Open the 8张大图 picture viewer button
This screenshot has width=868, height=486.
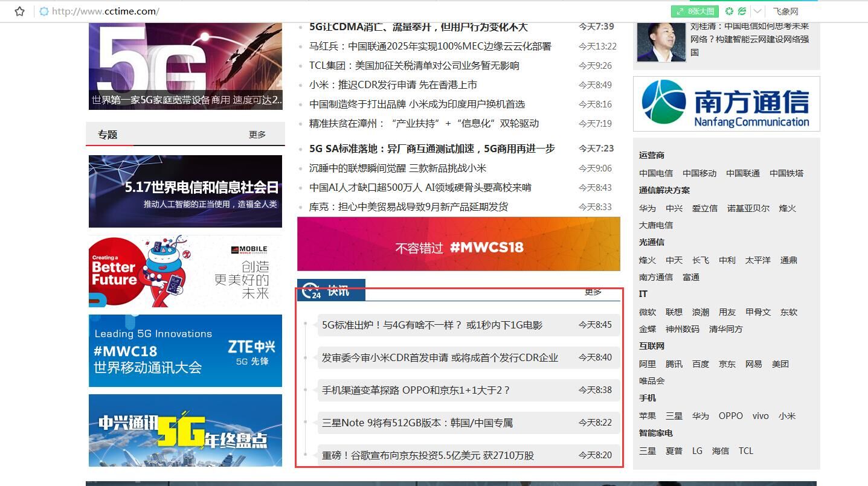tap(695, 11)
